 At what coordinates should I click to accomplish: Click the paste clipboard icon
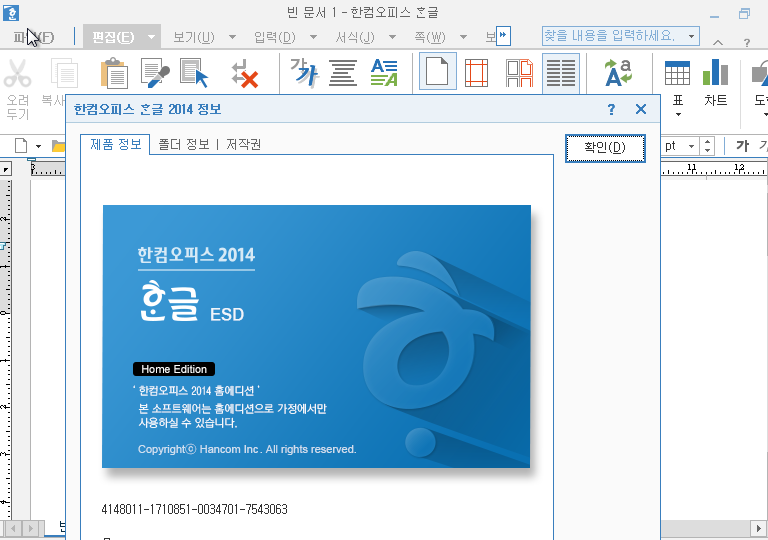point(115,73)
